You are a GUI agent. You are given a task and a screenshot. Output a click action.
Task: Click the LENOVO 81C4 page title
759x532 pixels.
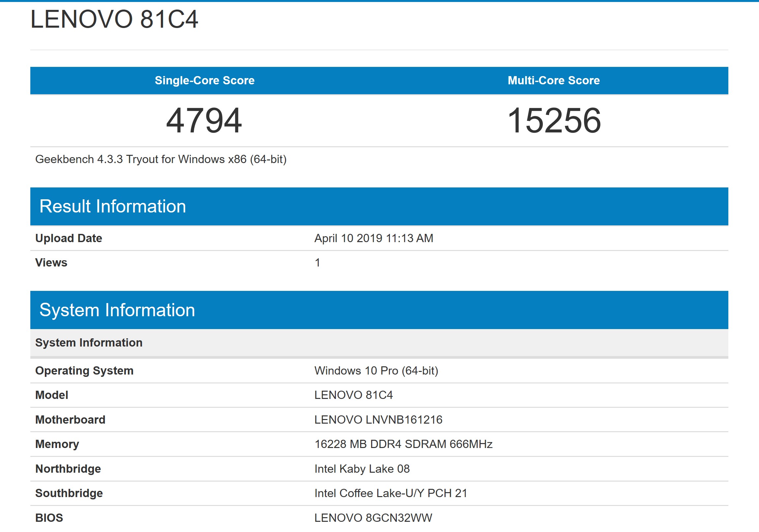tap(114, 19)
